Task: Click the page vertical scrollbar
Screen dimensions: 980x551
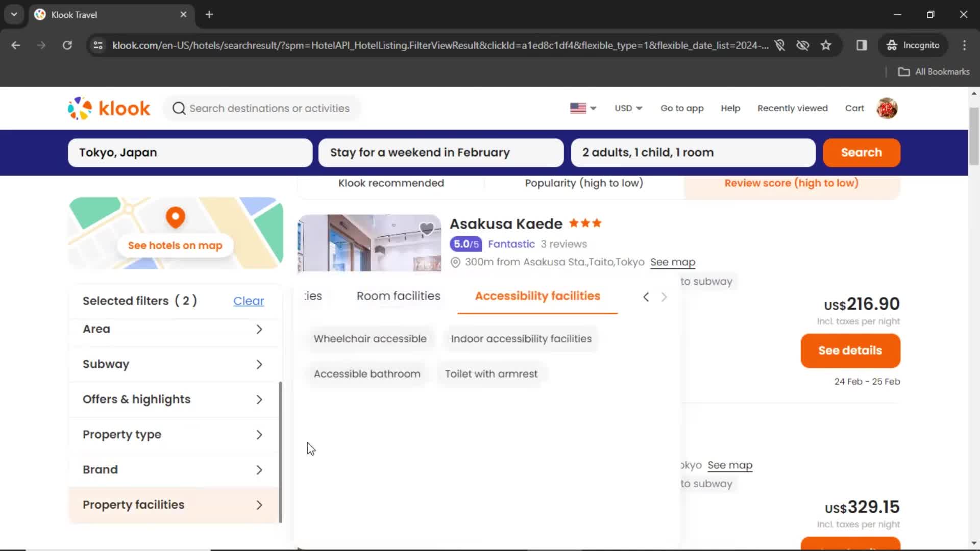Action: 974,137
